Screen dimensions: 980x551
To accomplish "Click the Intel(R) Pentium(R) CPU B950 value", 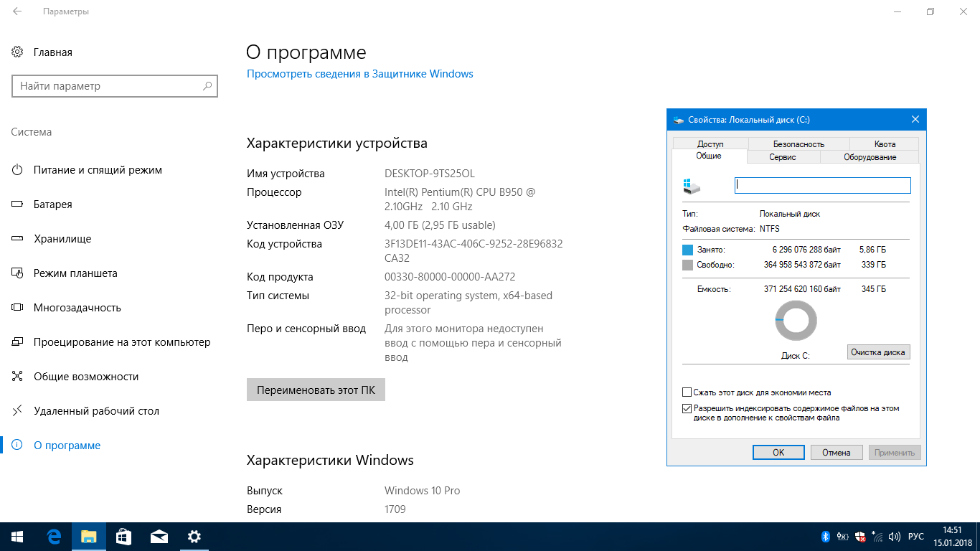I will click(x=460, y=199).
